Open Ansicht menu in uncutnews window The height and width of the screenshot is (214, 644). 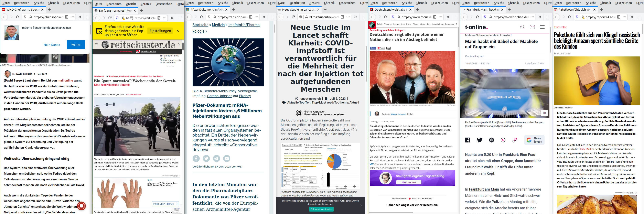(x=314, y=3)
